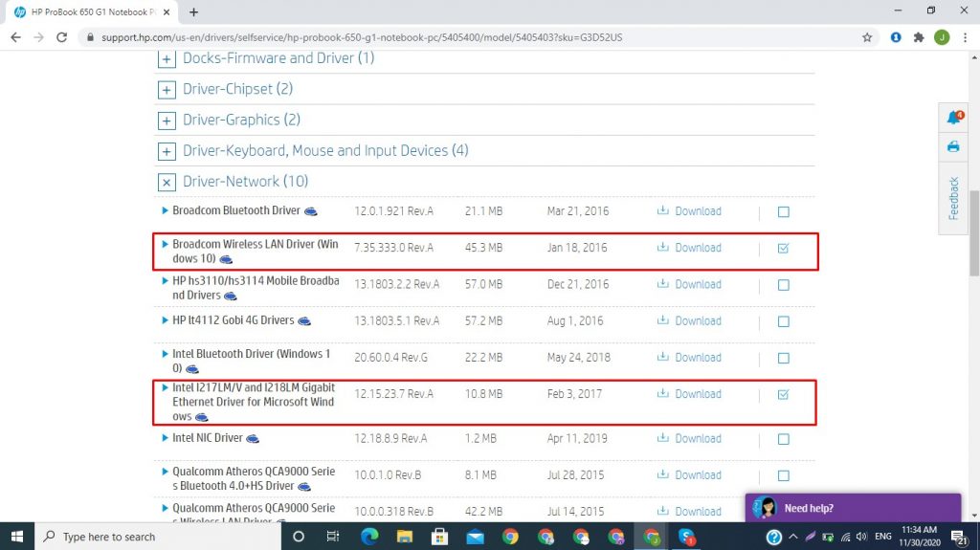This screenshot has width=980, height=550.
Task: Open the notifications bell icon
Action: click(x=953, y=117)
